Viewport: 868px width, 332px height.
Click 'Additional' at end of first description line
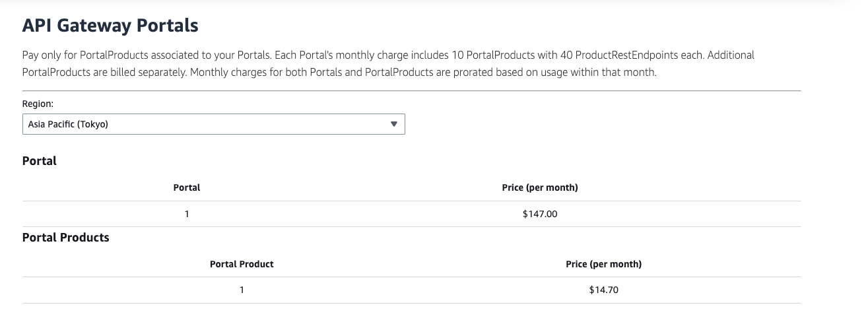point(731,55)
